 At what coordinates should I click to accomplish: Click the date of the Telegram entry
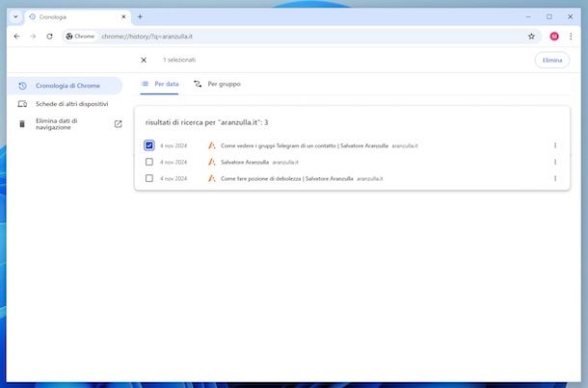174,145
